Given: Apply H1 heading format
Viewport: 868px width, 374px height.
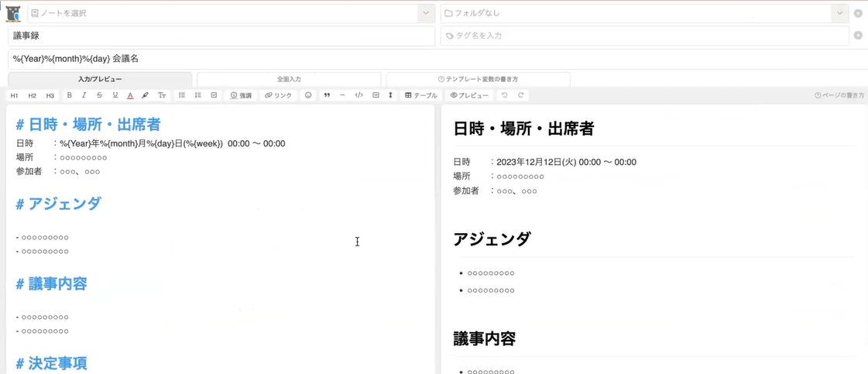Looking at the screenshot, I should 15,96.
